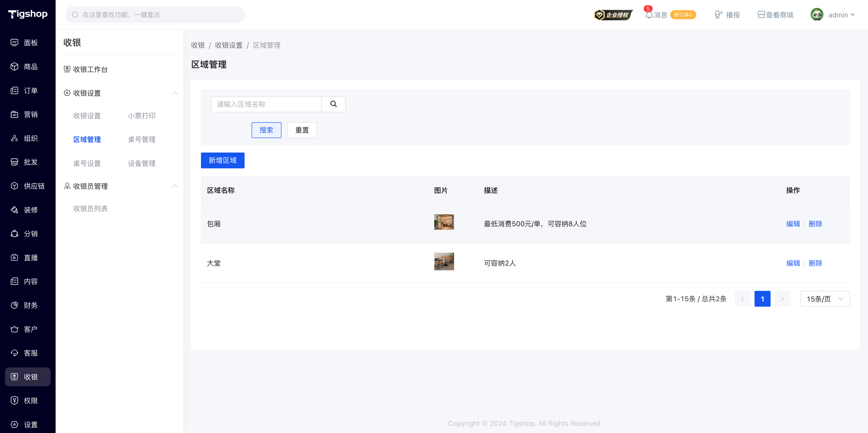Click the 查看商城 store icon
Image resolution: width=868 pixels, height=433 pixels.
click(761, 15)
